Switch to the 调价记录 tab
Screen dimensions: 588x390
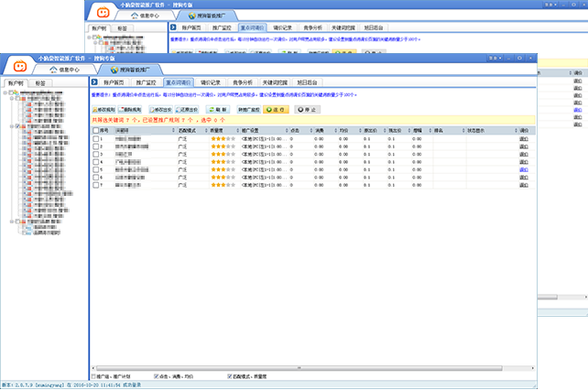pos(211,82)
